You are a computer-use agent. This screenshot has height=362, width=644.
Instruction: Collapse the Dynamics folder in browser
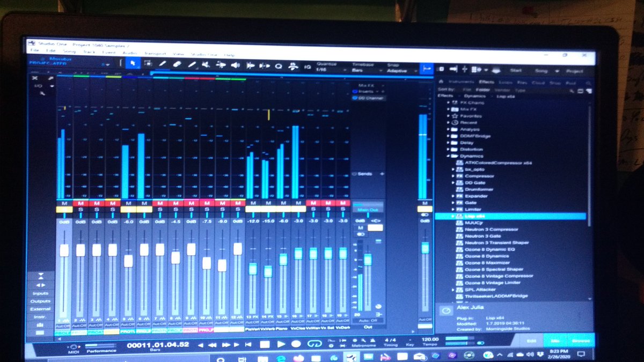click(x=449, y=156)
